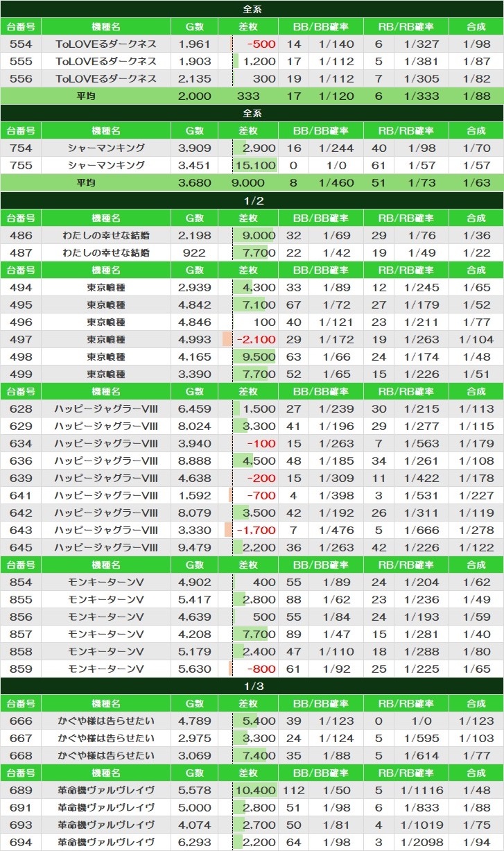Click the 10,400 差枚 value for machine 689
This screenshot has height=851, width=504.
click(256, 790)
